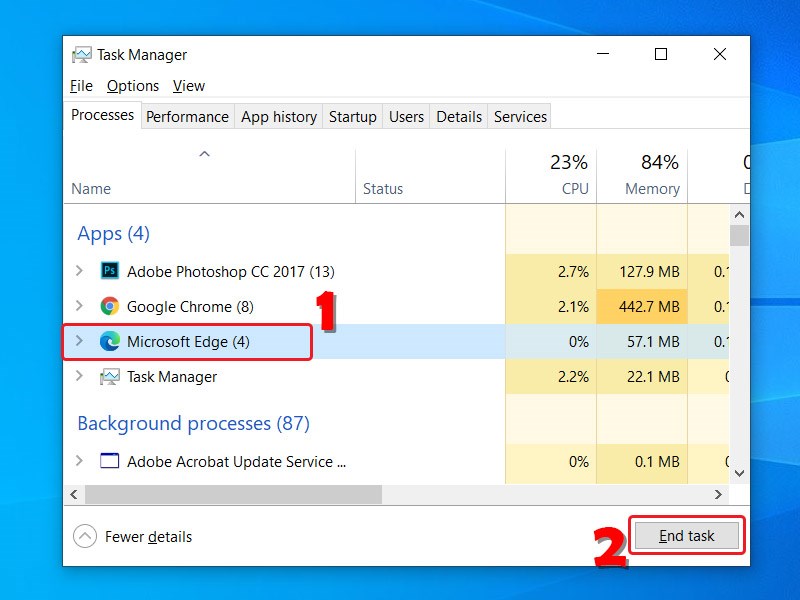The height and width of the screenshot is (600, 800).
Task: Click the Fewer details link
Action: (148, 537)
